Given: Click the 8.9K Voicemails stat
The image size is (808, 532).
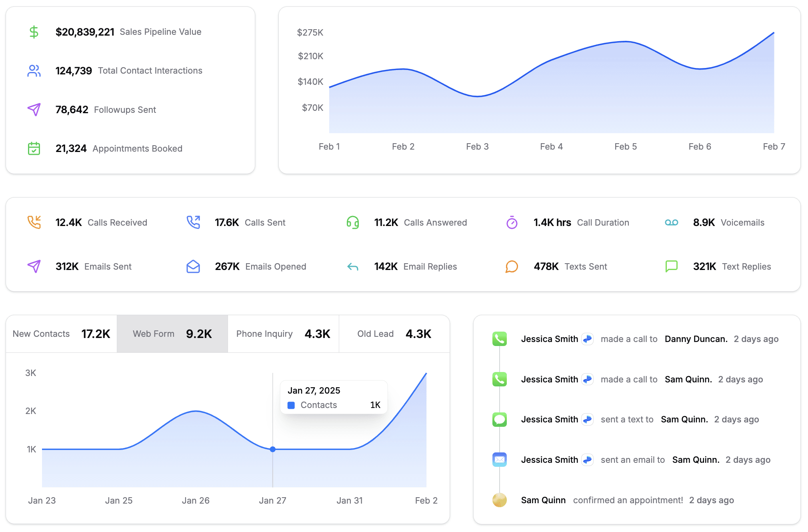Looking at the screenshot, I should click(x=704, y=222).
